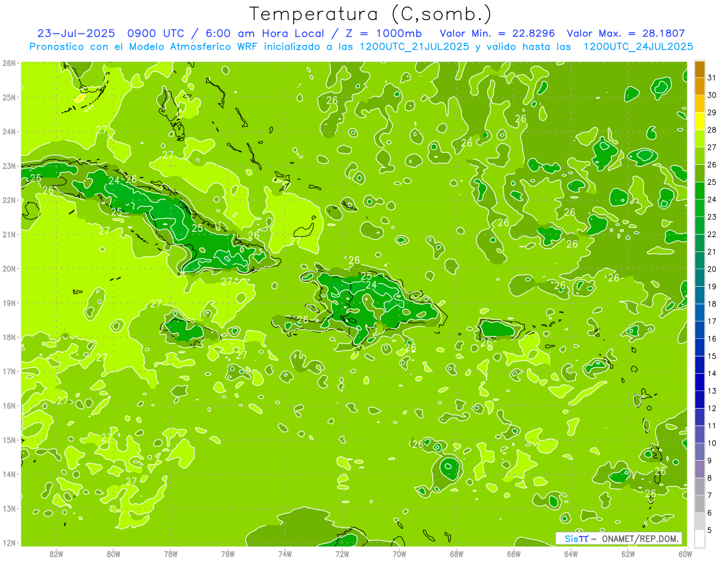Click the 72W longitude label
728x562 pixels.
(342, 554)
